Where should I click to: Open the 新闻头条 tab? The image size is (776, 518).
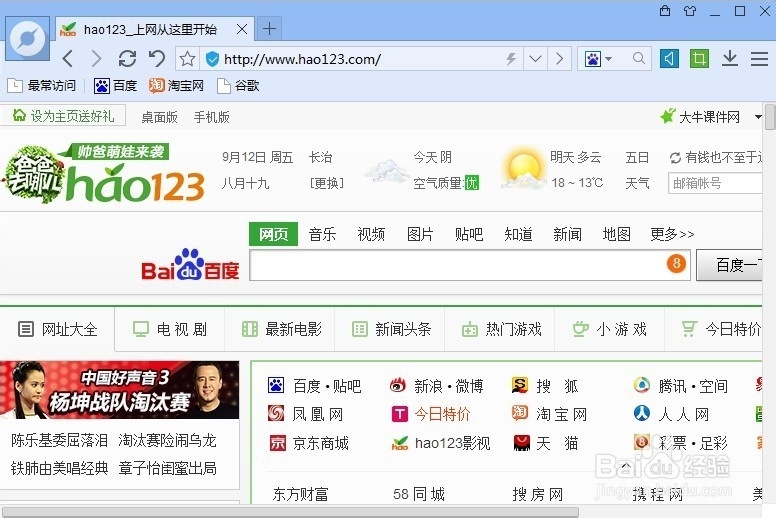(391, 329)
